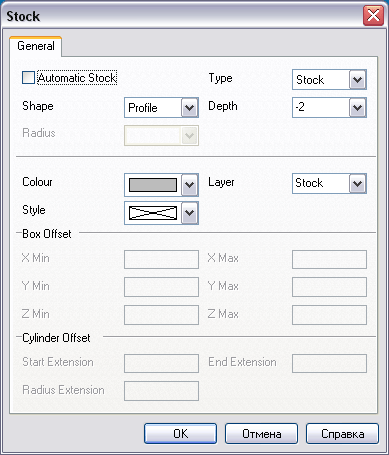Select the grey Colour swatch

coord(153,185)
